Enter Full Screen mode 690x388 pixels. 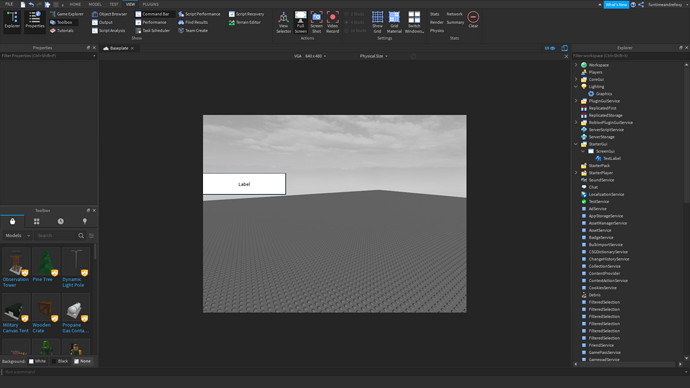(x=301, y=22)
